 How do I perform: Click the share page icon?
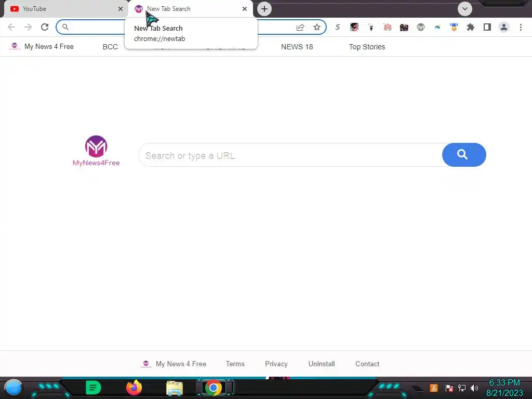(300, 27)
